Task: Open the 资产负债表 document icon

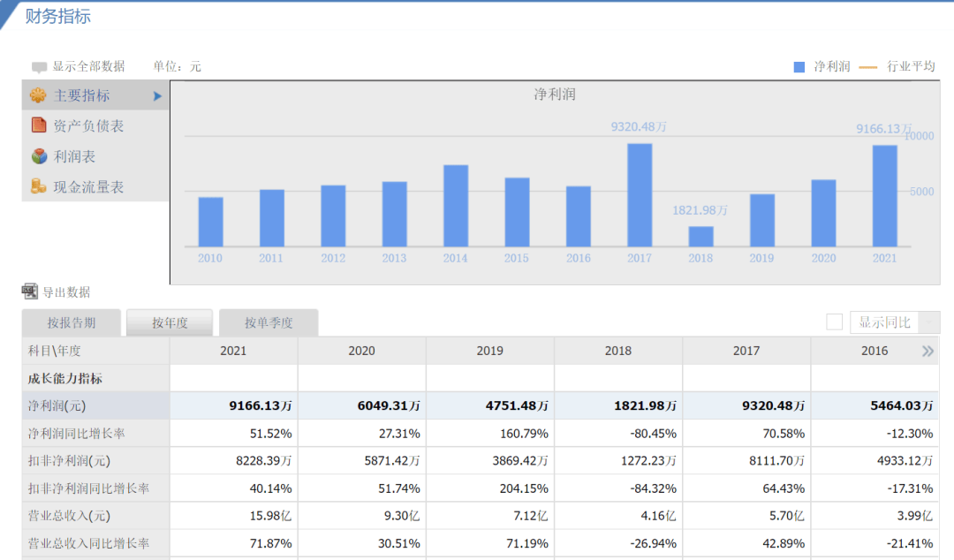Action: (39, 125)
